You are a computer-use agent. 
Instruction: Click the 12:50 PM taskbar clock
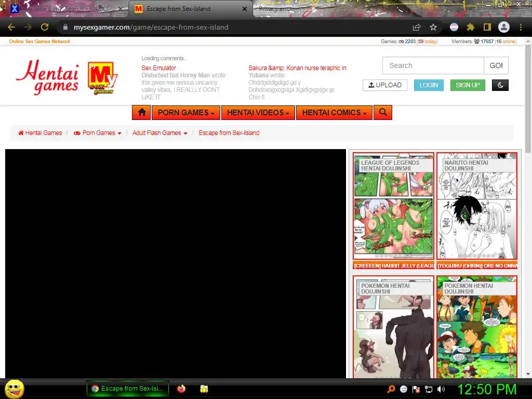[x=487, y=389]
